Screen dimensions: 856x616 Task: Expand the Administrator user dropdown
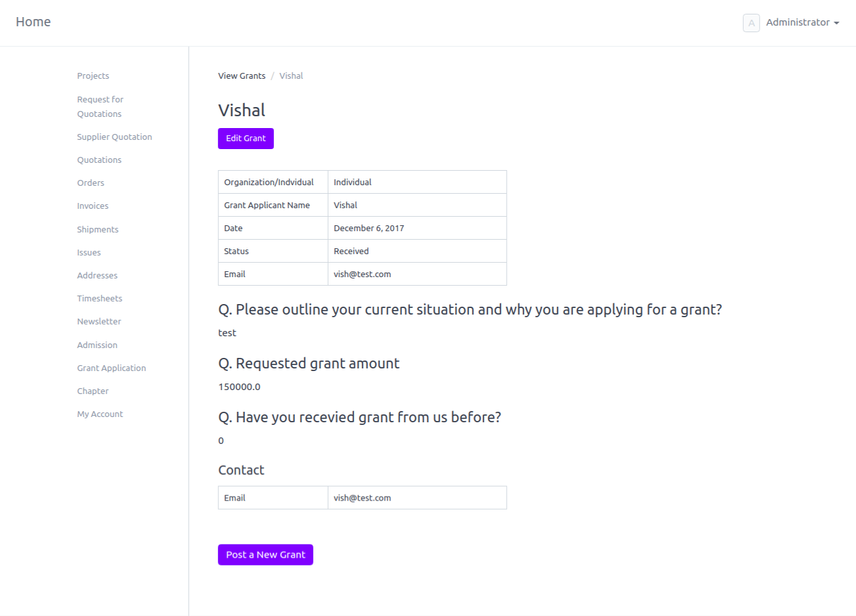coord(802,22)
